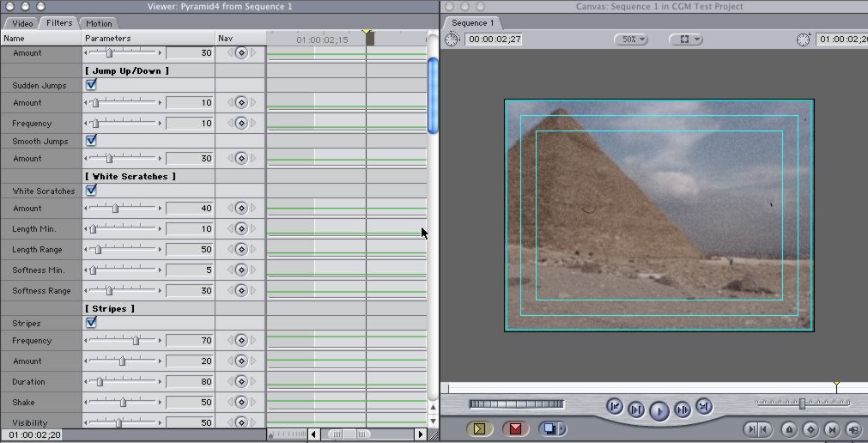Click the Add Keyframe diamond button in Canvas
Viewport: 868px width, 443px height.
810,429
